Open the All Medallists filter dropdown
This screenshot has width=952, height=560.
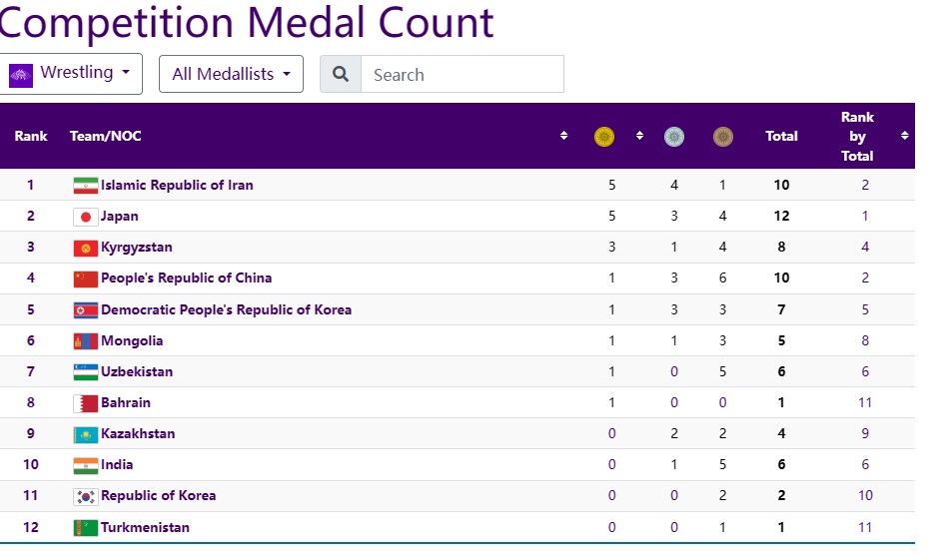pos(231,74)
